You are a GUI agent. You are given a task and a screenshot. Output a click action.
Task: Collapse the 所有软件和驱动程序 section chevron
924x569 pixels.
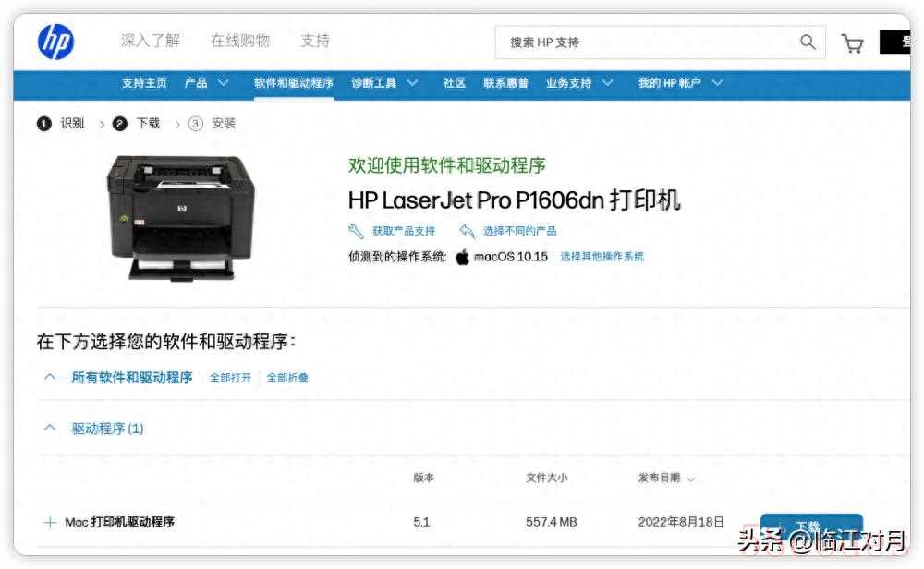[x=50, y=377]
